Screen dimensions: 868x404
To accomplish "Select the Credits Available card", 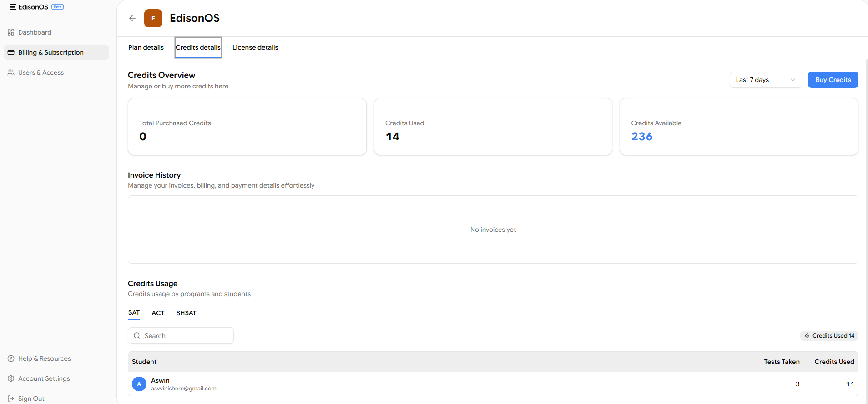I will [738, 127].
